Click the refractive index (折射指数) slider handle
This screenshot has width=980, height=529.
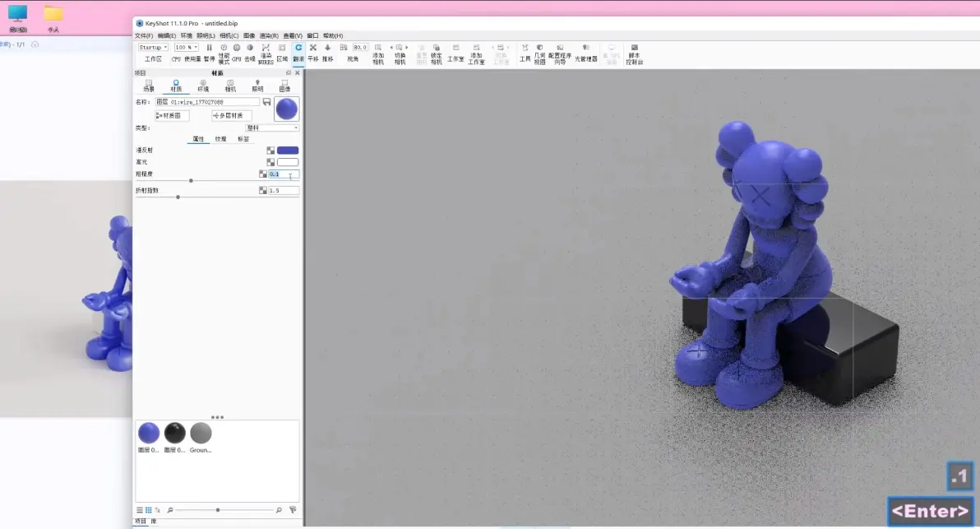178,197
